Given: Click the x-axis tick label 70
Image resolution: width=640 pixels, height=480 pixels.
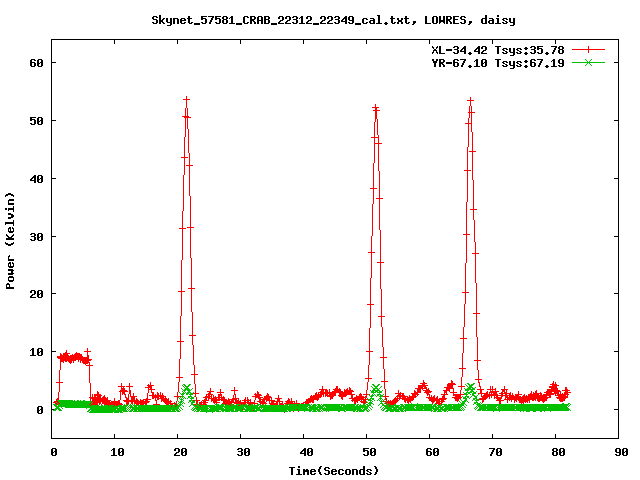Looking at the screenshot, I should pyautogui.click(x=496, y=452).
